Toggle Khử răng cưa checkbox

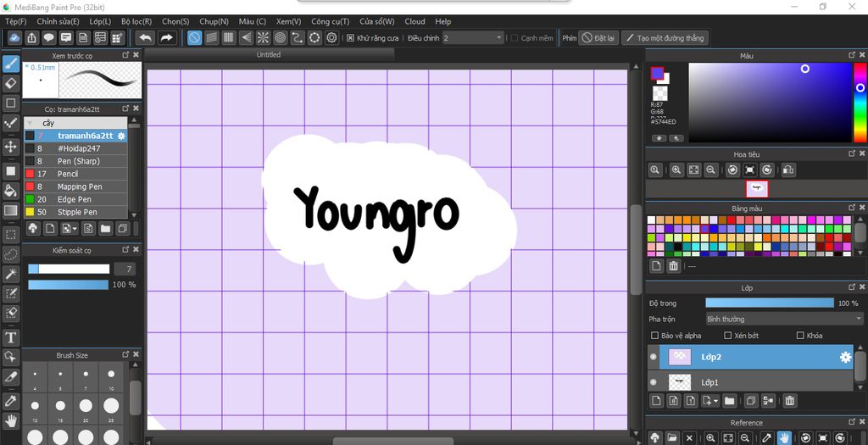350,38
